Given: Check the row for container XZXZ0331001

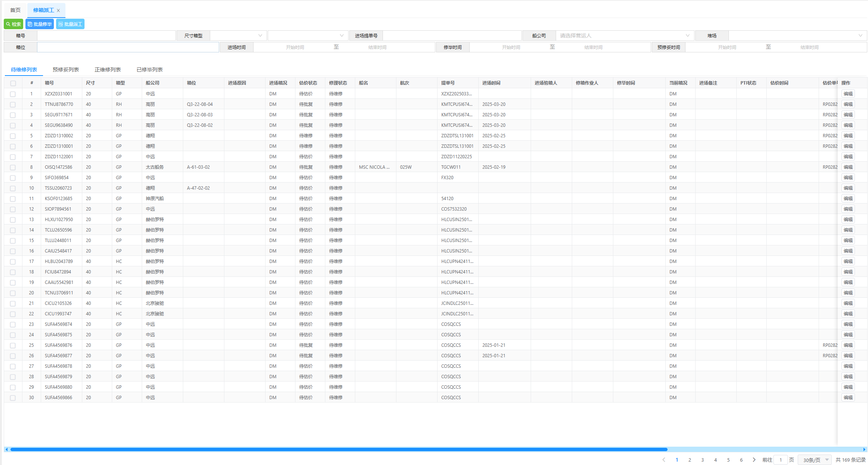Looking at the screenshot, I should click(13, 94).
